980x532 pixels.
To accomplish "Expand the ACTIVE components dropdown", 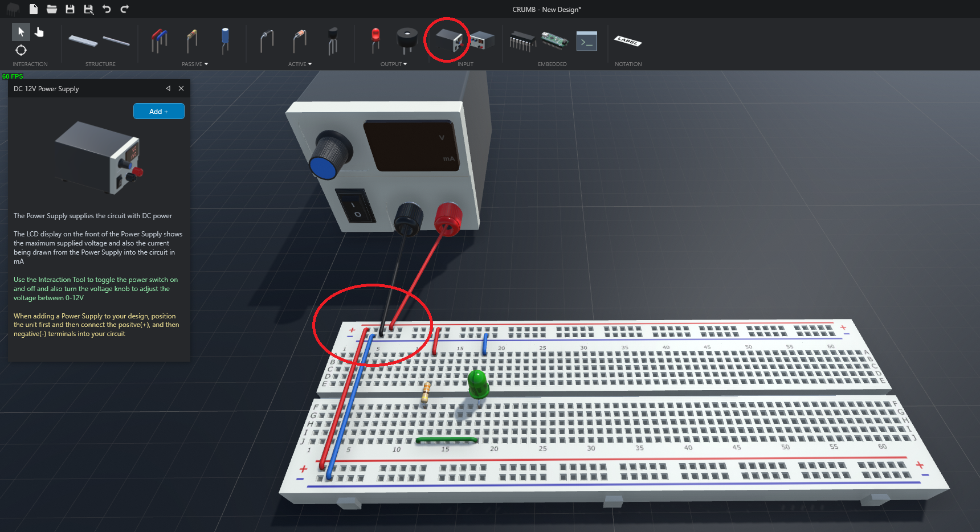I will [300, 64].
